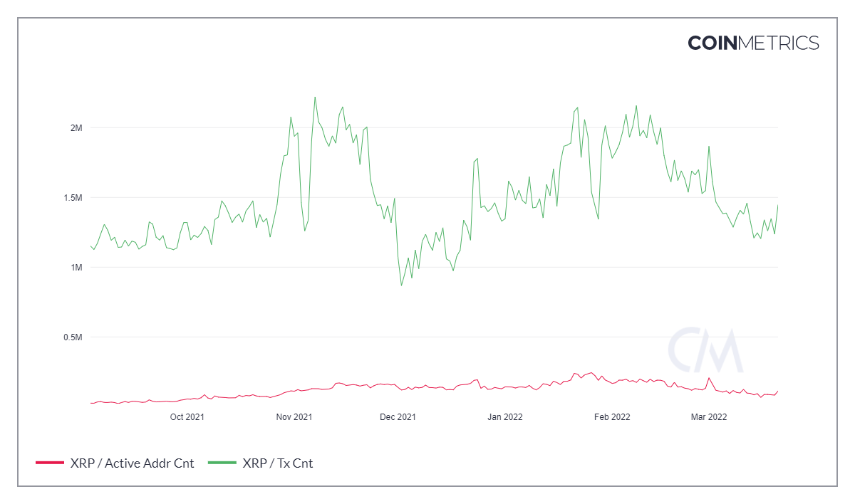This screenshot has width=855, height=504.
Task: Click the red legend line swatch
Action: (x=49, y=463)
